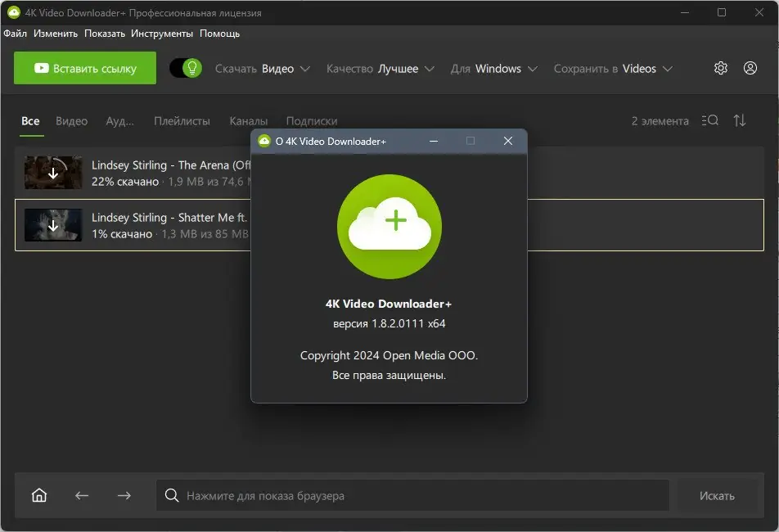This screenshot has height=532, width=779.
Task: Toggle the smart mode lightbulb switch
Action: point(186,68)
